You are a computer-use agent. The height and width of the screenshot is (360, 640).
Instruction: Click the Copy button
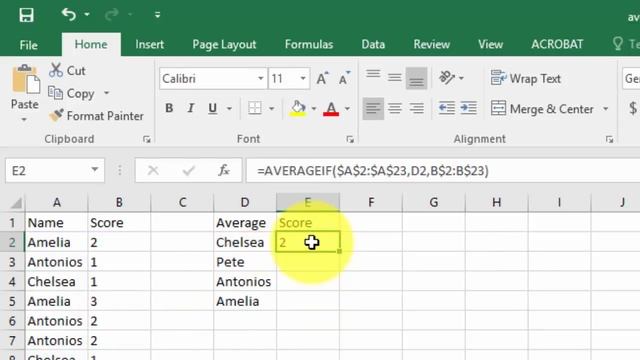pyautogui.click(x=71, y=93)
